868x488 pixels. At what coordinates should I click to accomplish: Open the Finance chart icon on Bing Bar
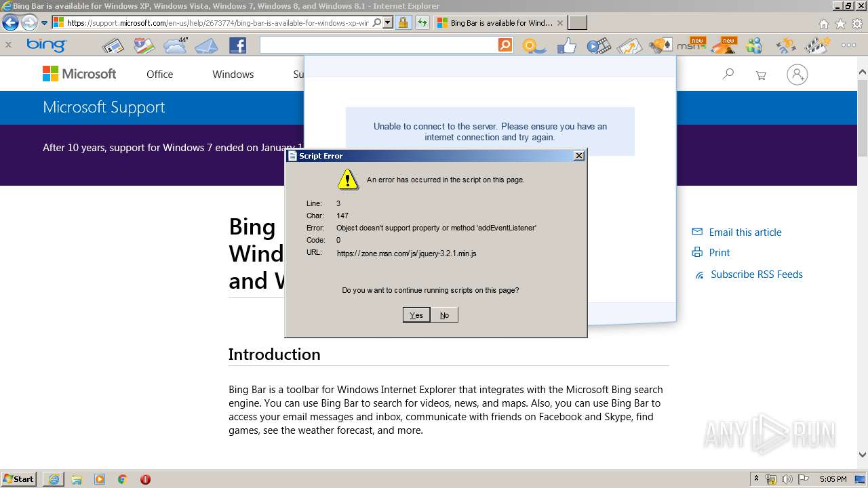coord(630,46)
